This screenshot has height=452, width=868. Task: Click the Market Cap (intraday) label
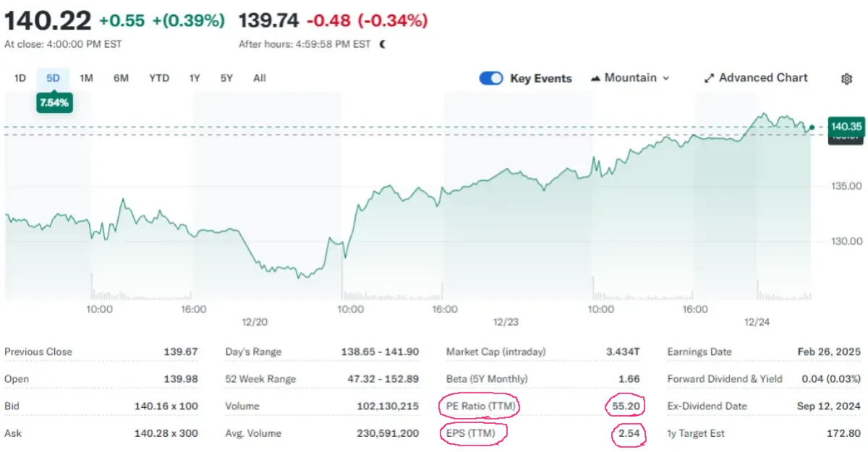pos(496,352)
